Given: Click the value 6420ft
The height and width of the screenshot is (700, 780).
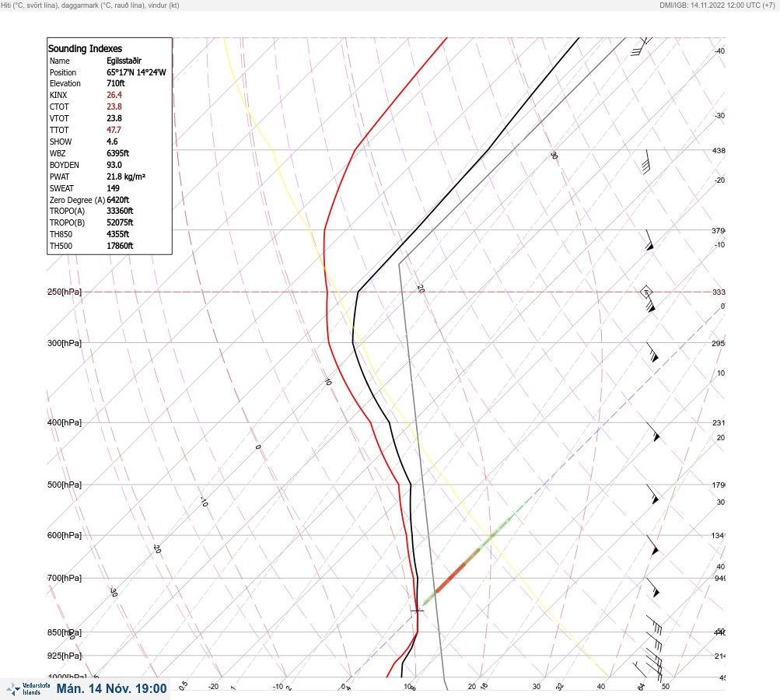Looking at the screenshot, I should (117, 200).
